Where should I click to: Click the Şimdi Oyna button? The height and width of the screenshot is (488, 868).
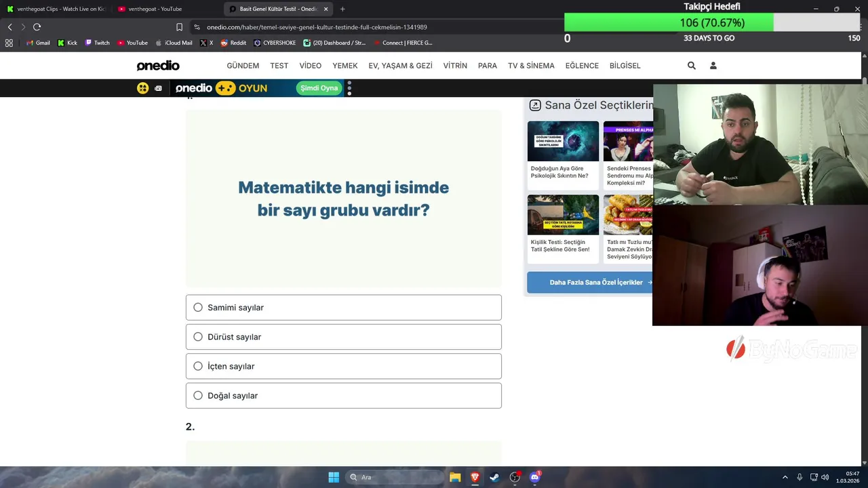click(x=319, y=88)
